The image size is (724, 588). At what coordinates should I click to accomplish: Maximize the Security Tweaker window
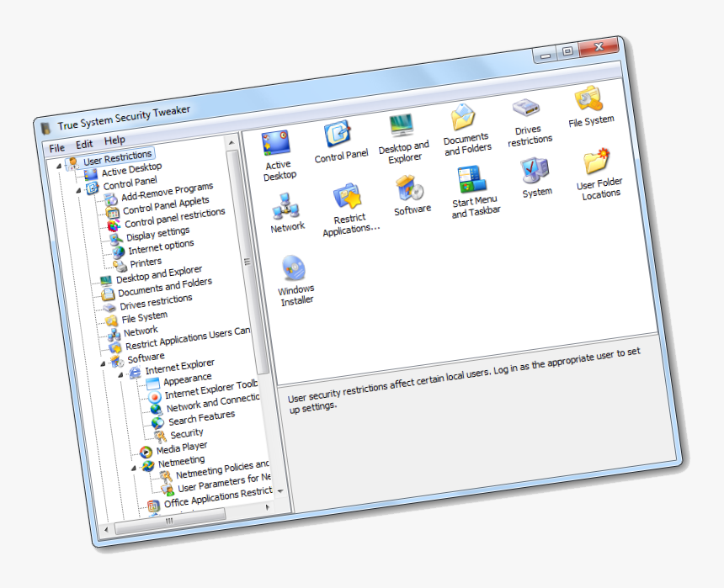568,50
